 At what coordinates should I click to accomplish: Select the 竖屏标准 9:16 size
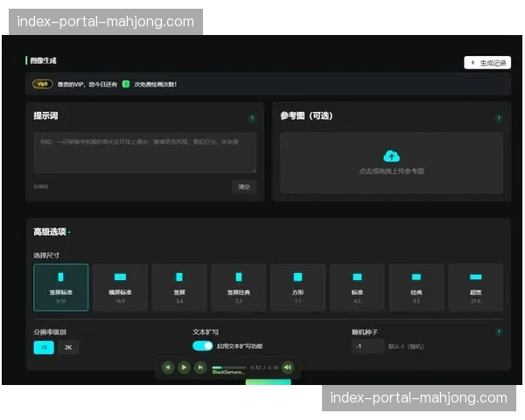pos(61,287)
